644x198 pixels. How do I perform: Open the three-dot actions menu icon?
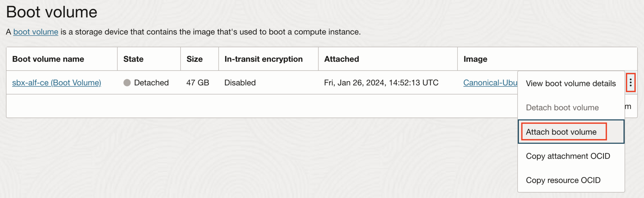(x=630, y=82)
